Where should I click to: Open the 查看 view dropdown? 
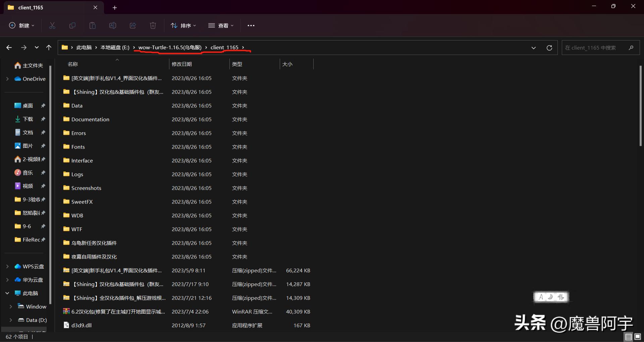click(221, 25)
